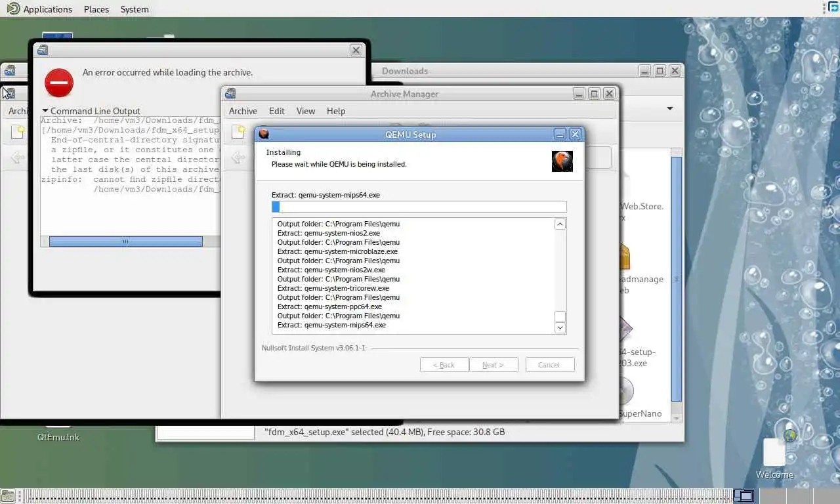Click New Archive icon in Archive Manager toolbar
The image size is (840, 504).
(239, 132)
